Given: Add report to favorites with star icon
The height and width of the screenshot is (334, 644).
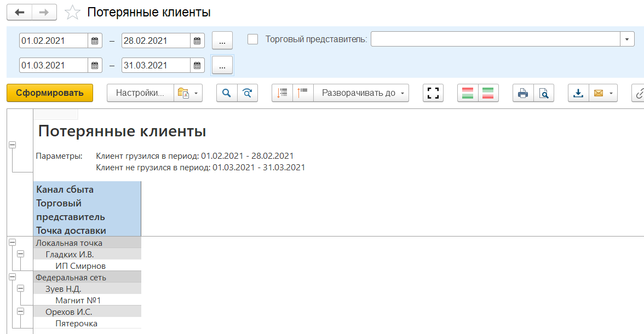Looking at the screenshot, I should (x=72, y=13).
